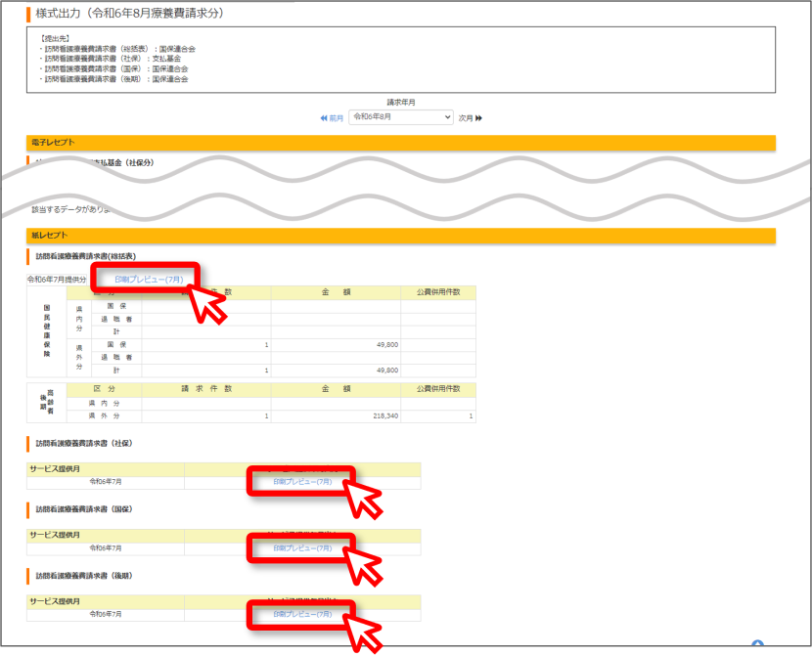Click the 令和6年7月 cell in the 国保 table
The image size is (812, 655).
pyautogui.click(x=106, y=547)
